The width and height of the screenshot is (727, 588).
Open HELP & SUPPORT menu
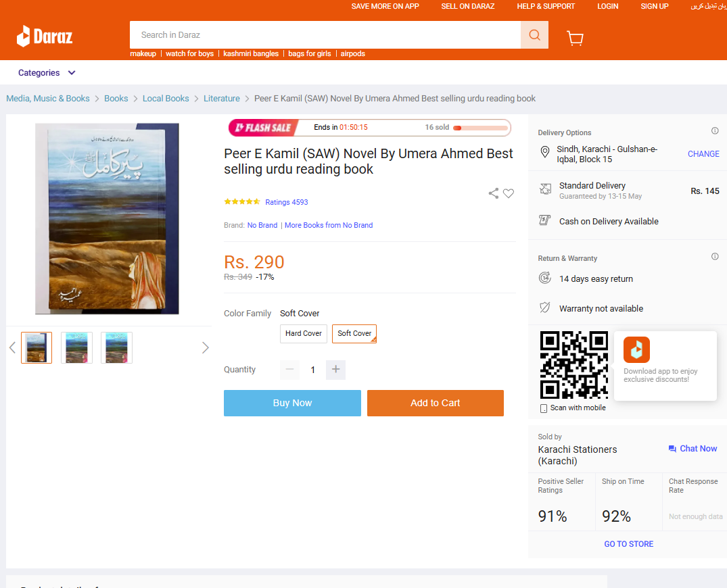click(x=546, y=7)
